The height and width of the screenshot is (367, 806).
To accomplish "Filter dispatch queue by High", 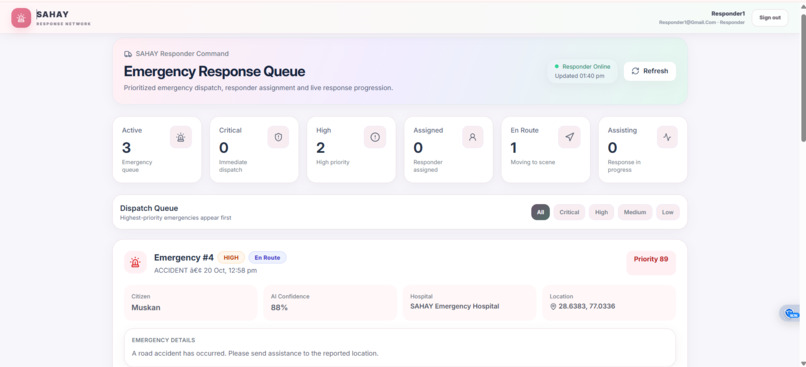I will point(601,212).
